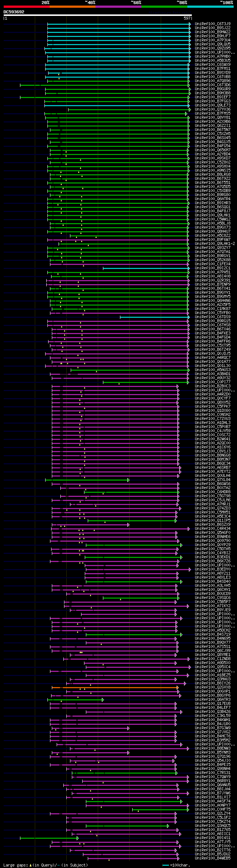Select label UniRef100_Q9ZU95

[213, 48]
